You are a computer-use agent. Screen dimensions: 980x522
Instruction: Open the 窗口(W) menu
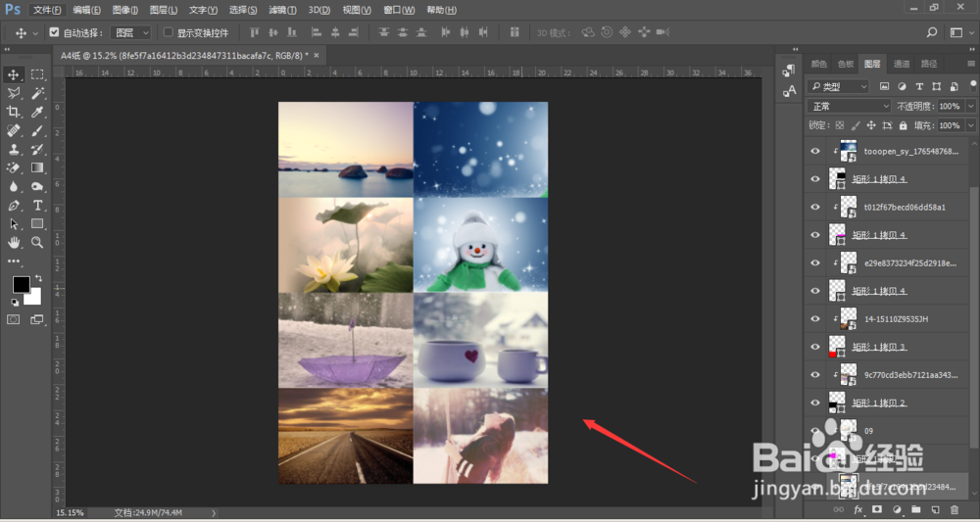point(399,10)
